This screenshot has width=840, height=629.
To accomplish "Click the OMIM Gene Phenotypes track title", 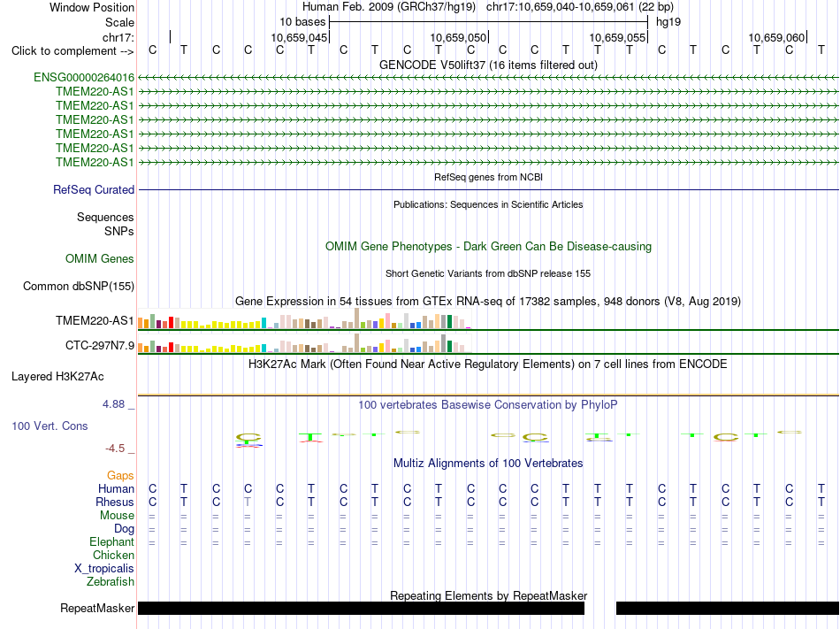I will 488,247.
